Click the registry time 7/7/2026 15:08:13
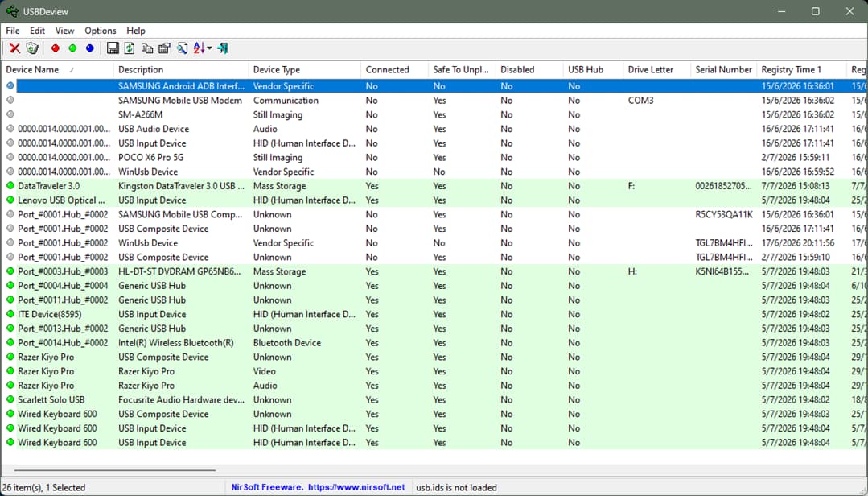 tap(796, 186)
